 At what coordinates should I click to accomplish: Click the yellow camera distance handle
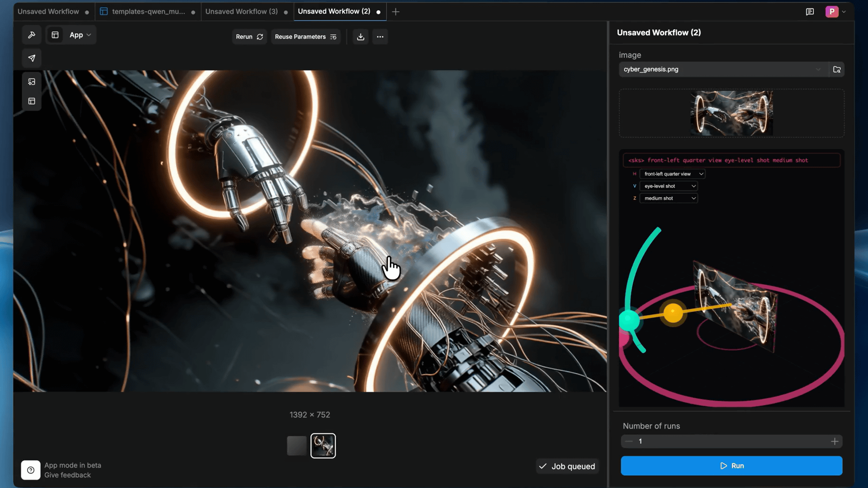coord(673,313)
